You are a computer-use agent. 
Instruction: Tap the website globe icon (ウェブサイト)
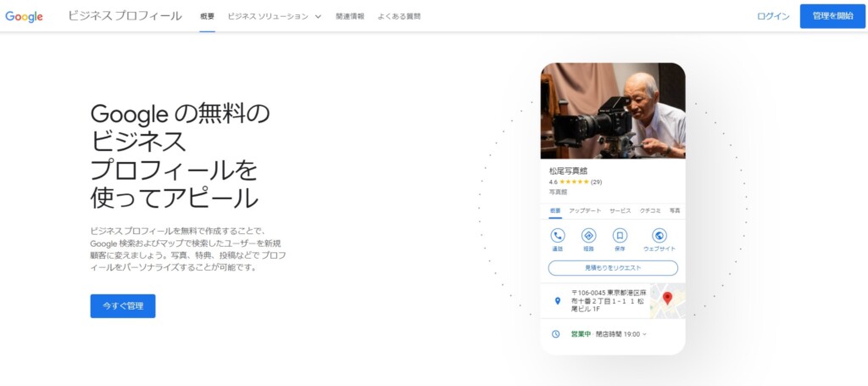click(659, 235)
